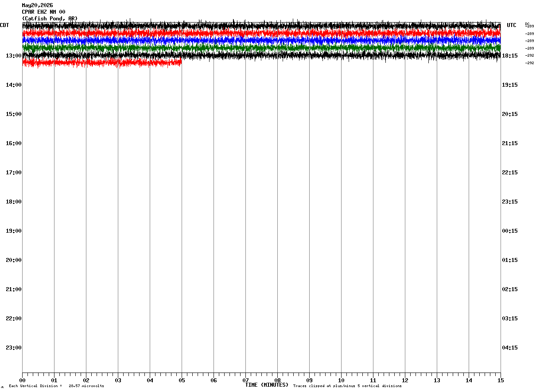
Task: Click the Catfish Pond, AR location text
Action: (x=50, y=19)
